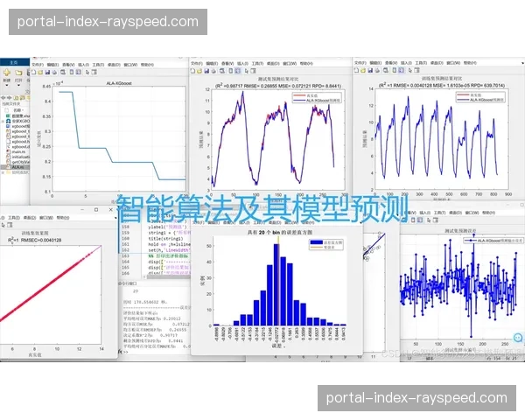Viewport: 525px width, 420px height.
Task: Click the tallest blue bar in error histogram
Action: tap(276, 286)
